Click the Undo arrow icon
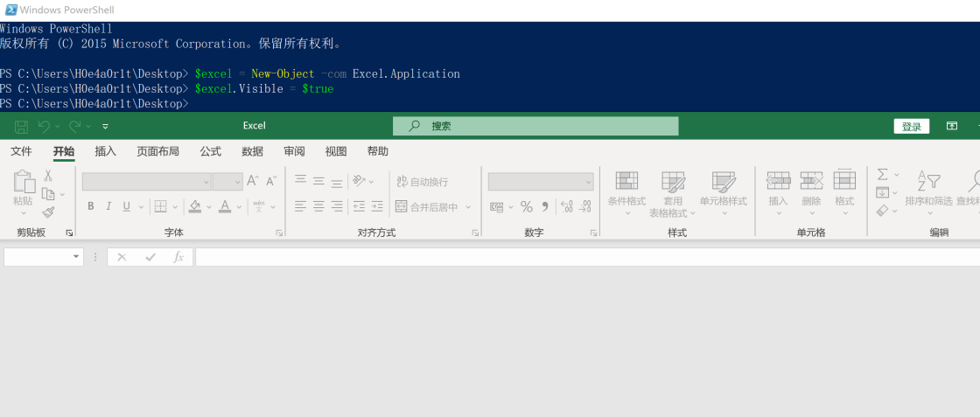The width and height of the screenshot is (980, 417). click(x=44, y=126)
